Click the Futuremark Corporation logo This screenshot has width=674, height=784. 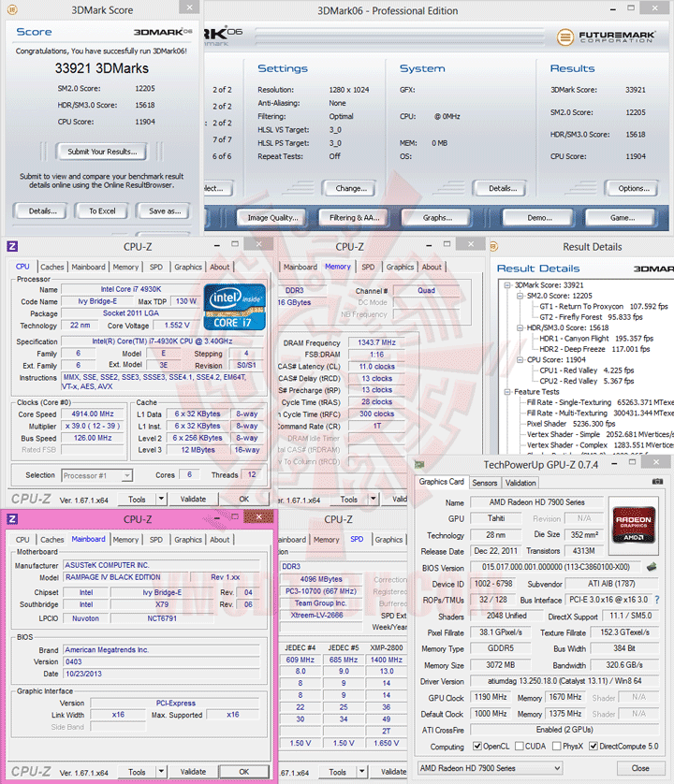point(606,37)
